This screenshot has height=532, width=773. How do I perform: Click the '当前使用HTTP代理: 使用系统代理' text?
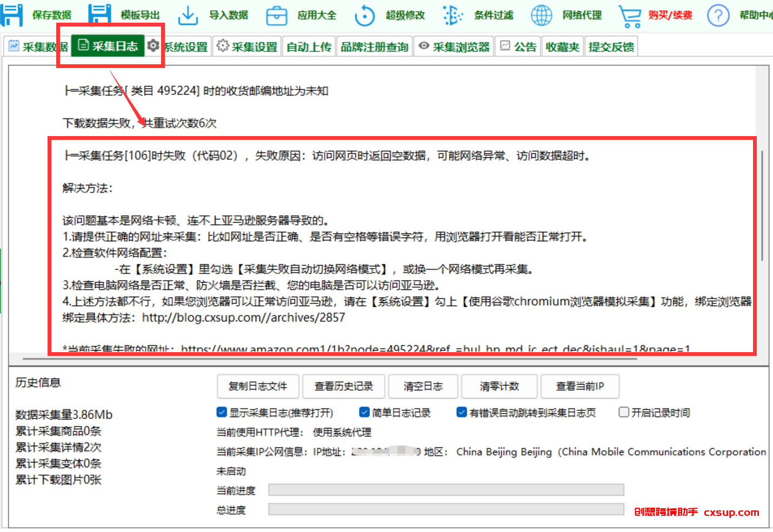point(294,432)
